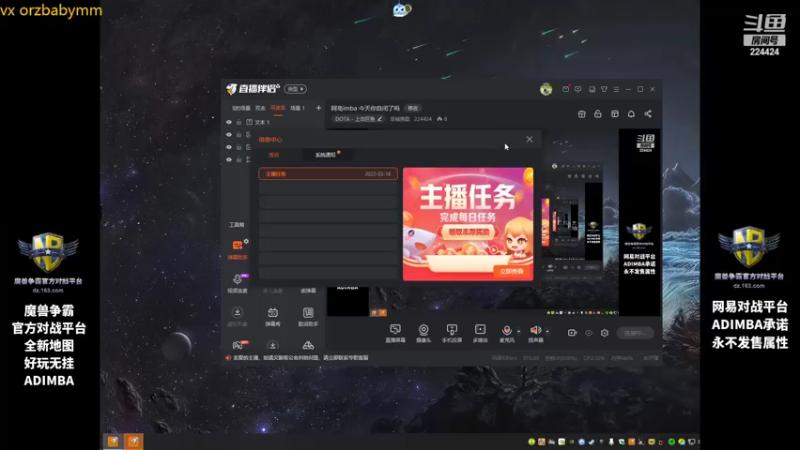Open settings gear on 弹幕助手 tool

tap(246, 241)
